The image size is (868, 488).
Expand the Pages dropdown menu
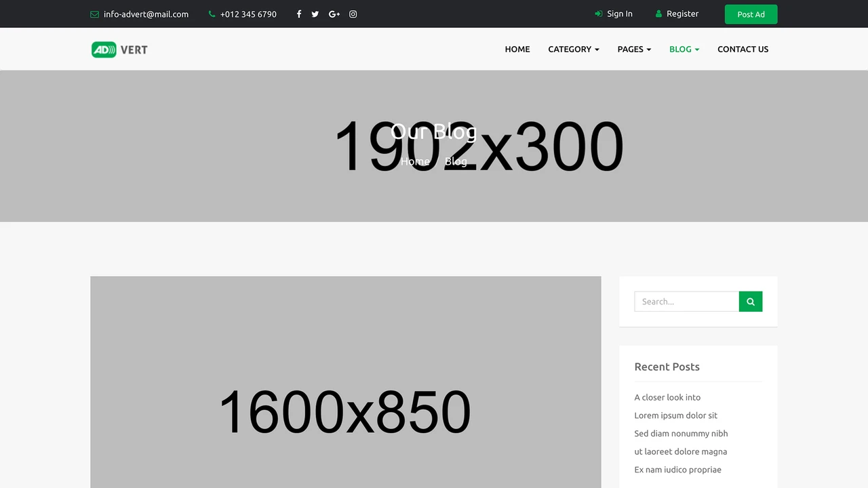point(634,49)
